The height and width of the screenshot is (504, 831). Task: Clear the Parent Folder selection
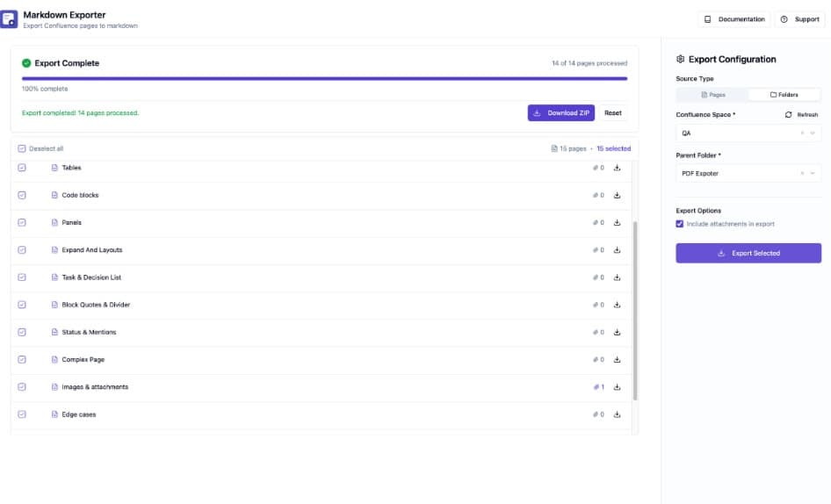(802, 173)
